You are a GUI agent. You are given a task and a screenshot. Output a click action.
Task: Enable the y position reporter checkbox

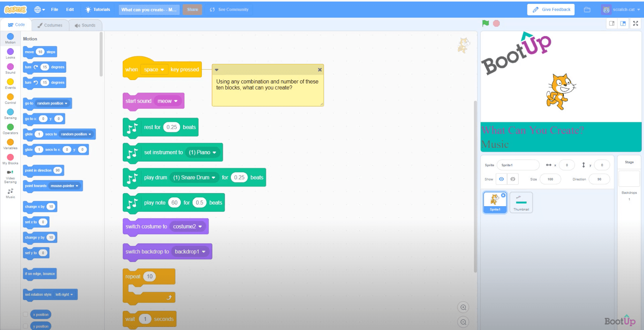tap(25, 326)
